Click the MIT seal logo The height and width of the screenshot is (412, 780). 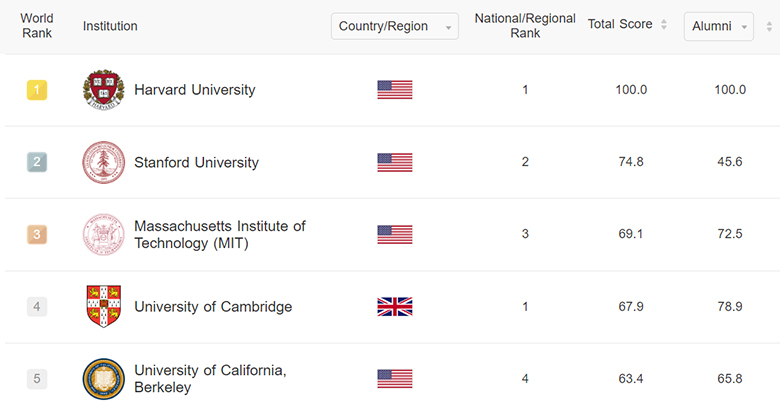[x=104, y=235]
